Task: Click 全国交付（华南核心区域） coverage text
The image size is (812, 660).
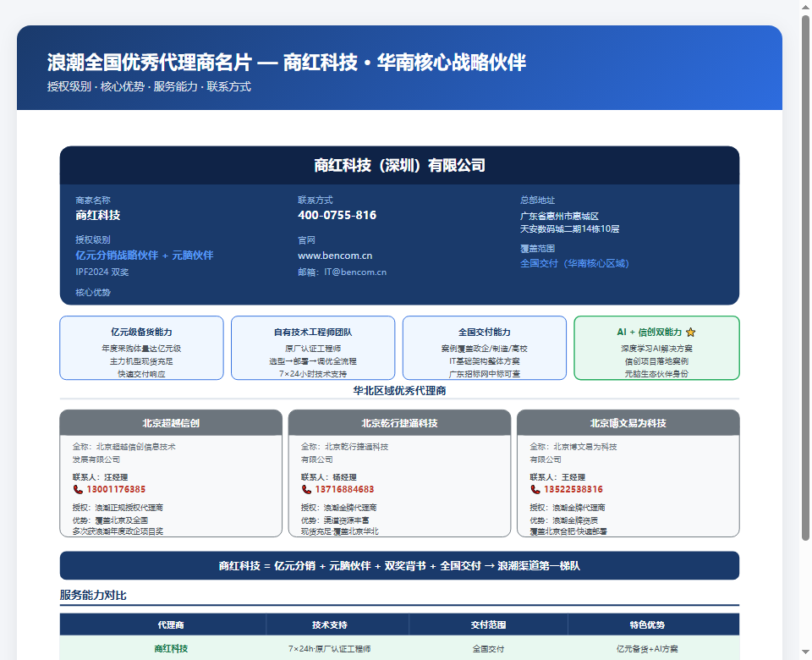Action: tap(574, 264)
